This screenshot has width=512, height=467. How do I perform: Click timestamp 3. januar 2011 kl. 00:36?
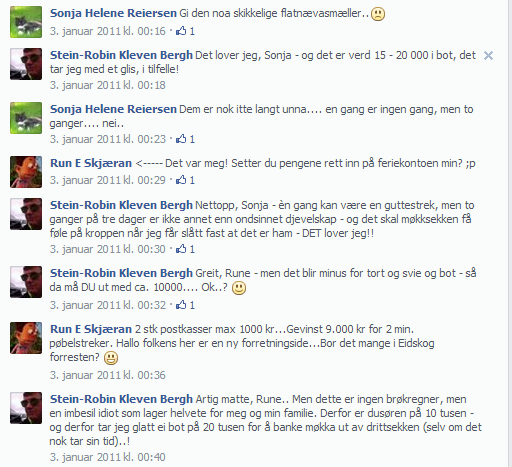pos(107,375)
